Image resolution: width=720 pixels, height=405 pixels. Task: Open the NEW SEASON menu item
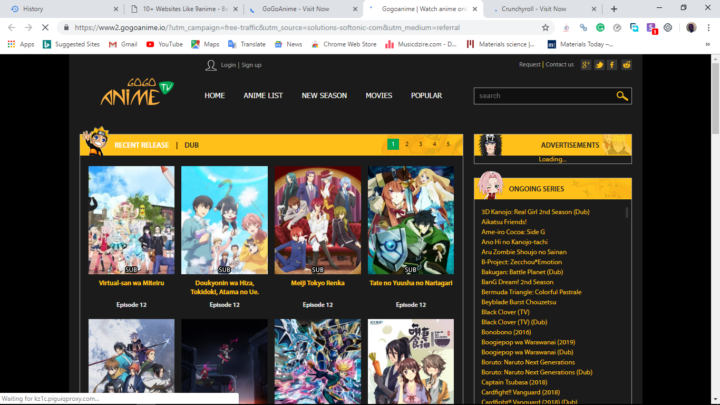[324, 96]
